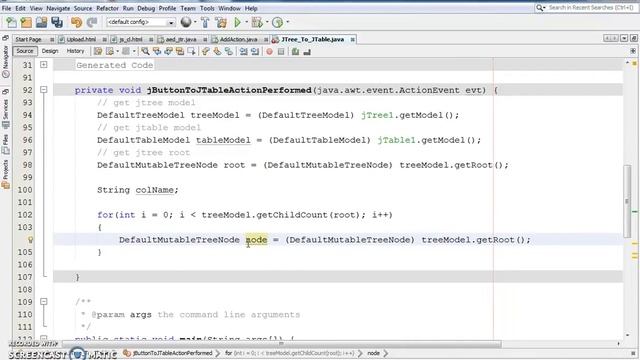
Task: Click the Toggle Highlight Search icon
Action: [x=180, y=51]
